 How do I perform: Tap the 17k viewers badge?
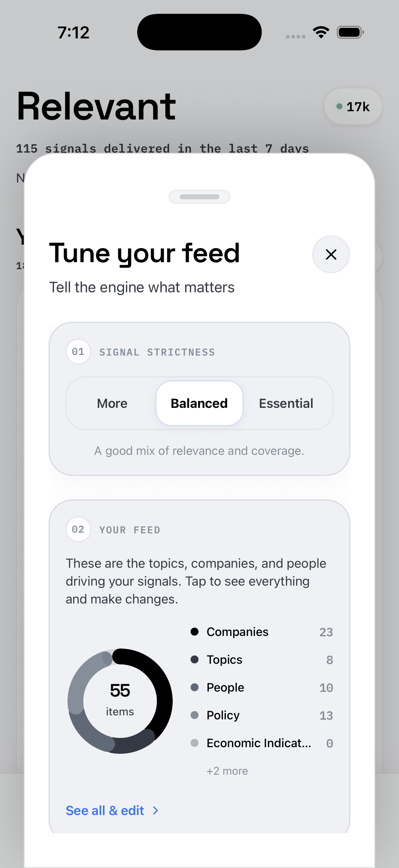point(353,106)
